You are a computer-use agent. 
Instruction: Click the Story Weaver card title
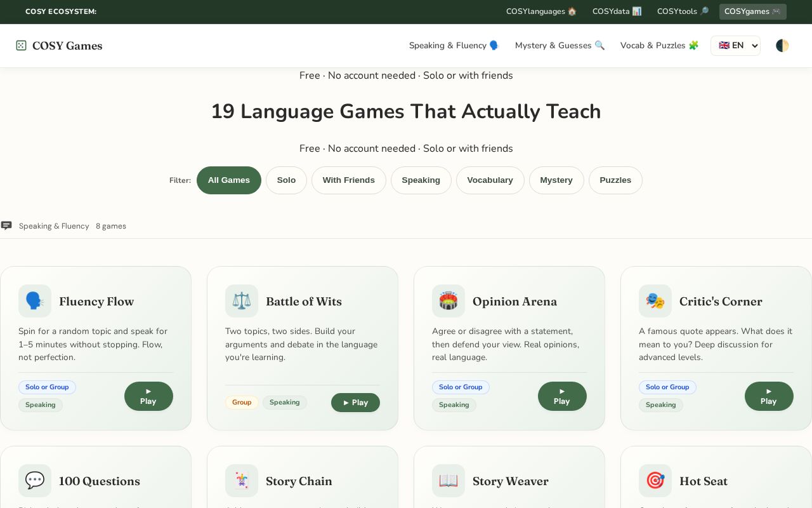click(x=511, y=481)
